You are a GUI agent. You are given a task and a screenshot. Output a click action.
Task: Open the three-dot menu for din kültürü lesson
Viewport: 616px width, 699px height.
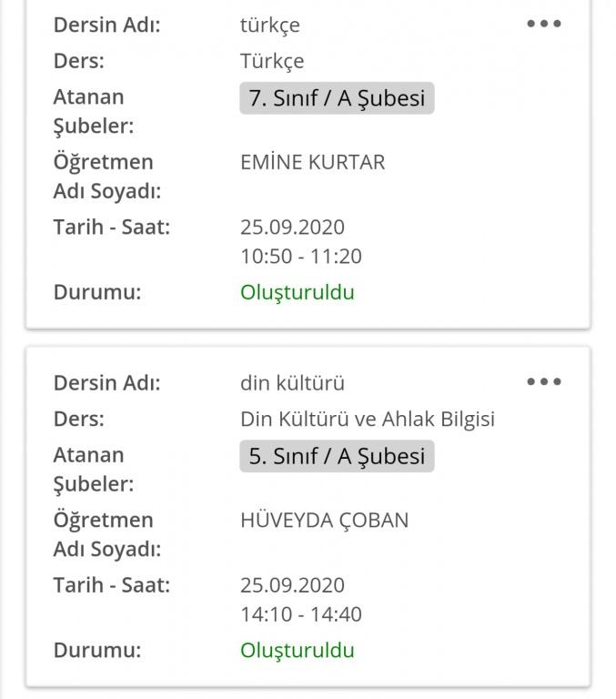coord(544,382)
